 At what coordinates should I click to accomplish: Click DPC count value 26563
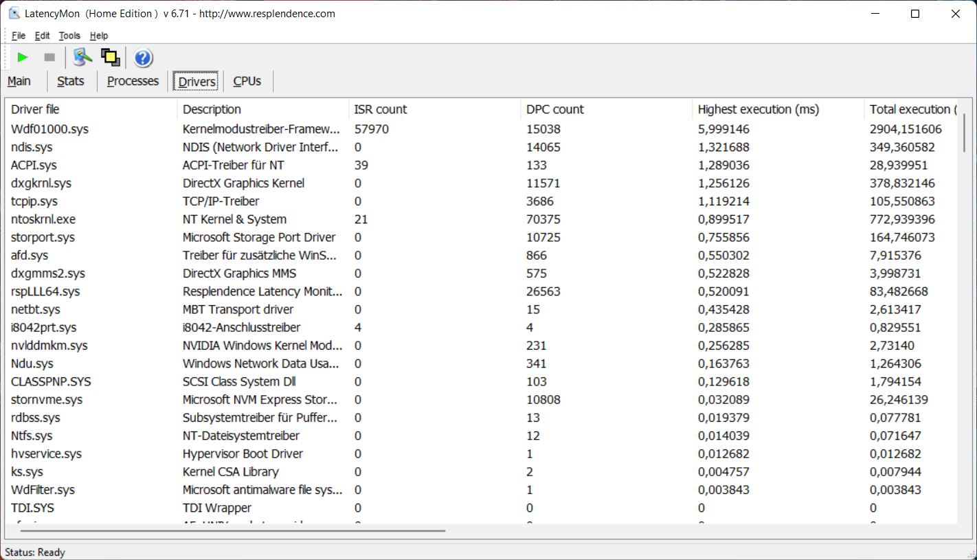pos(543,291)
